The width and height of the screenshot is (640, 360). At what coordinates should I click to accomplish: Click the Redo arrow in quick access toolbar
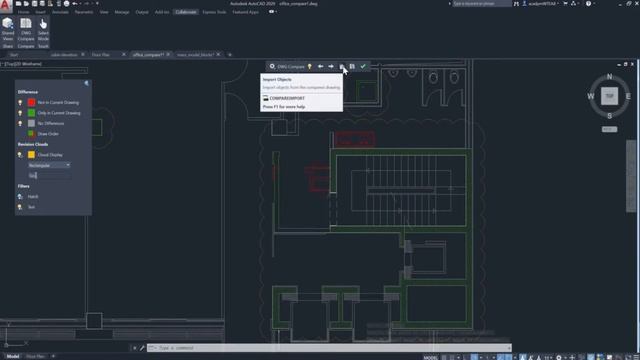(x=86, y=4)
